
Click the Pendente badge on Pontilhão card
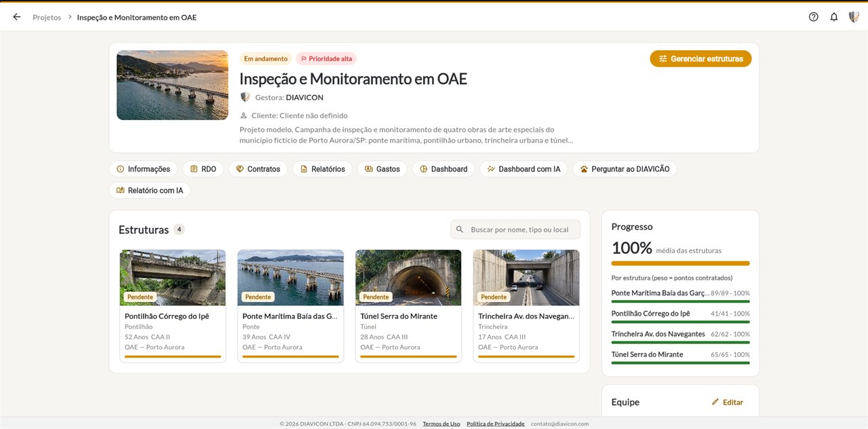[140, 297]
